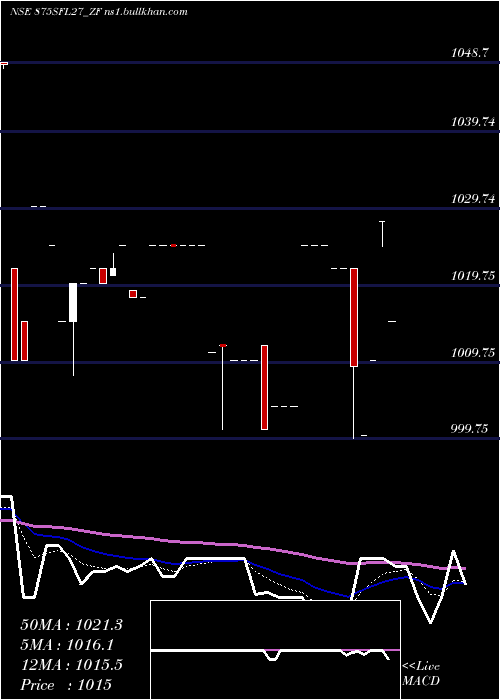The width and height of the screenshot is (500, 700).
Task: Click the 1009.75 price level label
Action: (474, 353)
